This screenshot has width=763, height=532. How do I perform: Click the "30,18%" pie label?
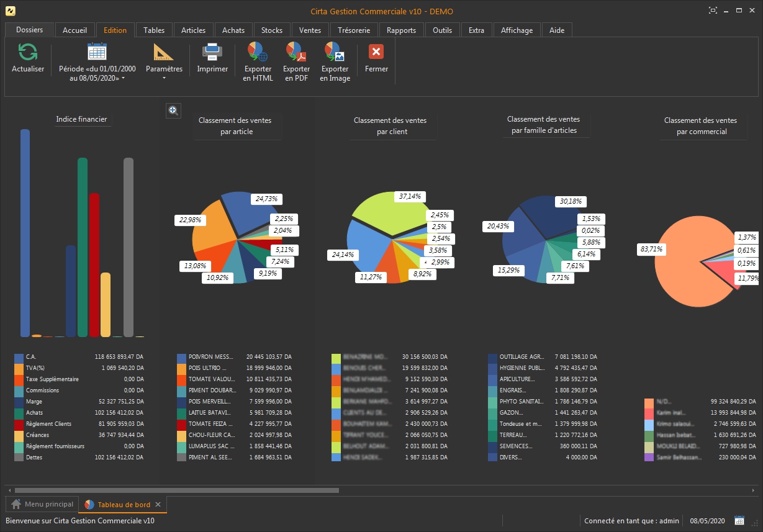(571, 201)
